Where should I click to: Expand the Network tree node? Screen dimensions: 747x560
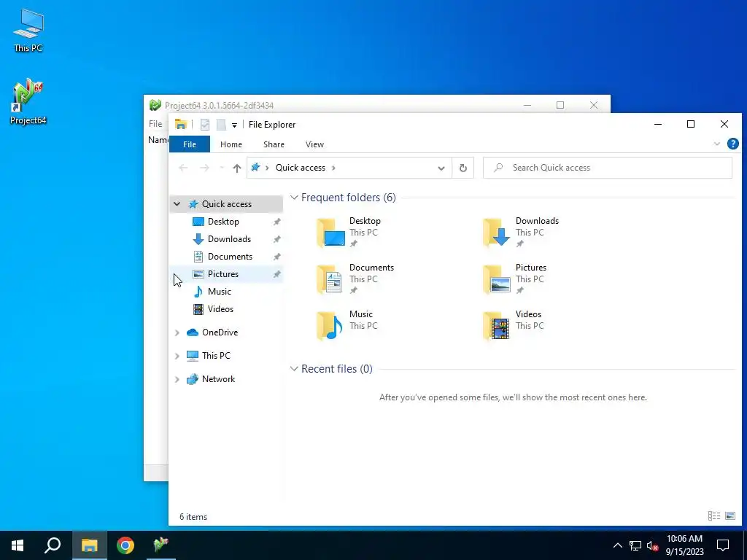177,379
